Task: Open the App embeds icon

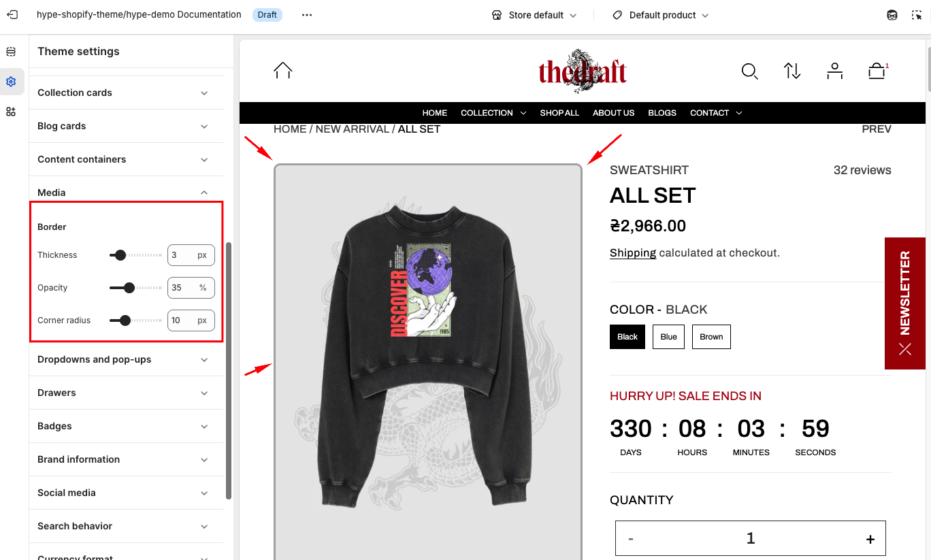Action: (x=11, y=112)
